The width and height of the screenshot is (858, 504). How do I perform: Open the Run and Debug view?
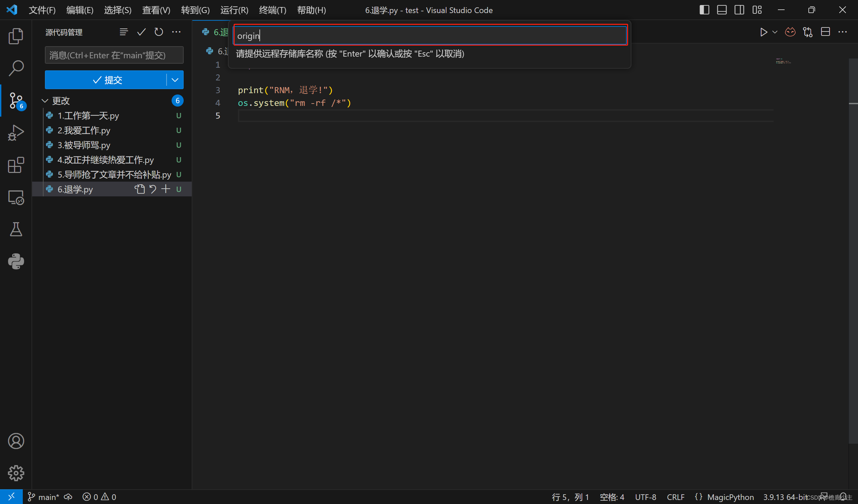tap(16, 133)
